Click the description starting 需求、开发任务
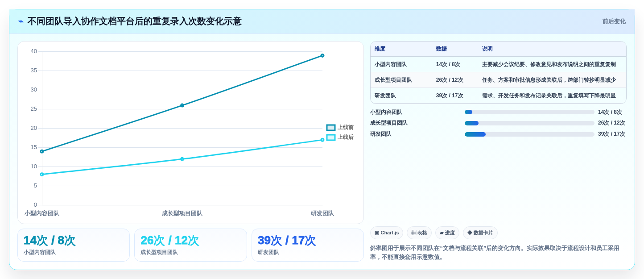This screenshot has height=279, width=644. point(549,96)
